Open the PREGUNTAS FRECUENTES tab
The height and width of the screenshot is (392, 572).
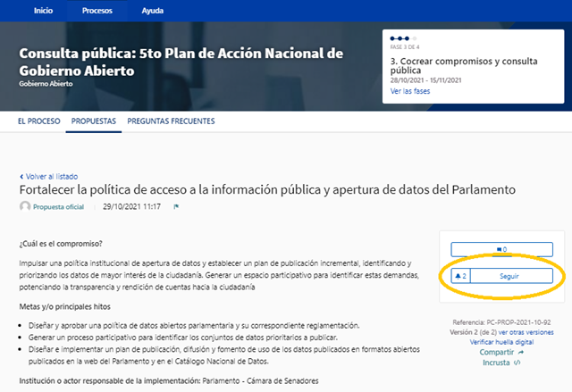[x=171, y=121]
